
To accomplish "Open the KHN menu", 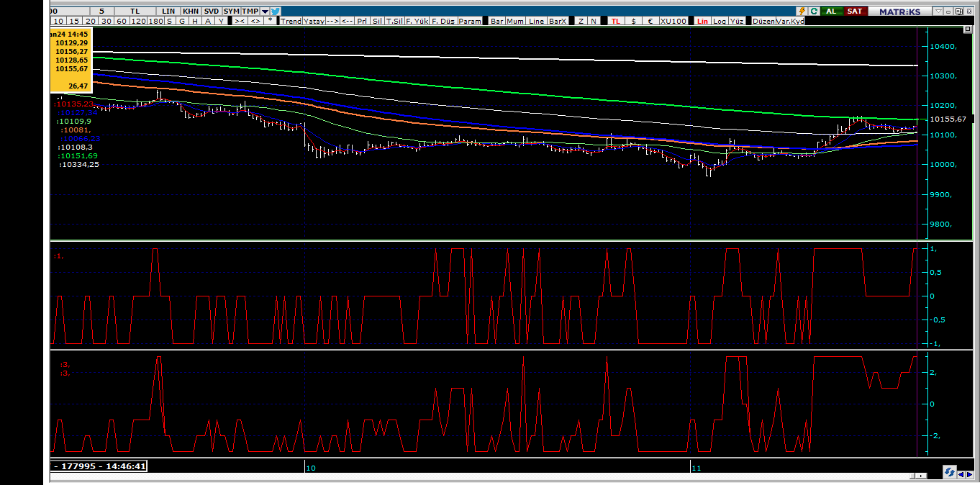I will click(x=191, y=11).
